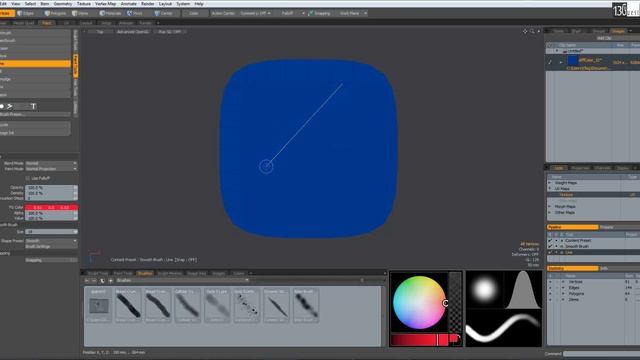Click round dot brush icon left of T

pos(2,107)
